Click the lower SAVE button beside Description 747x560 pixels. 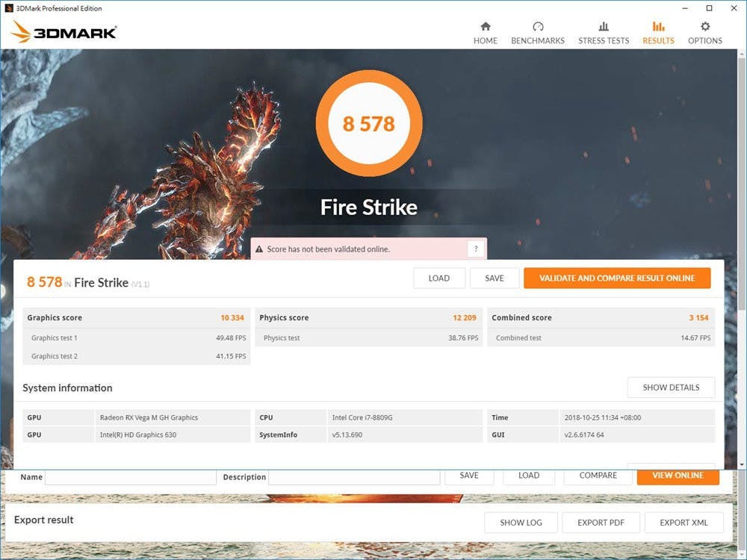469,476
